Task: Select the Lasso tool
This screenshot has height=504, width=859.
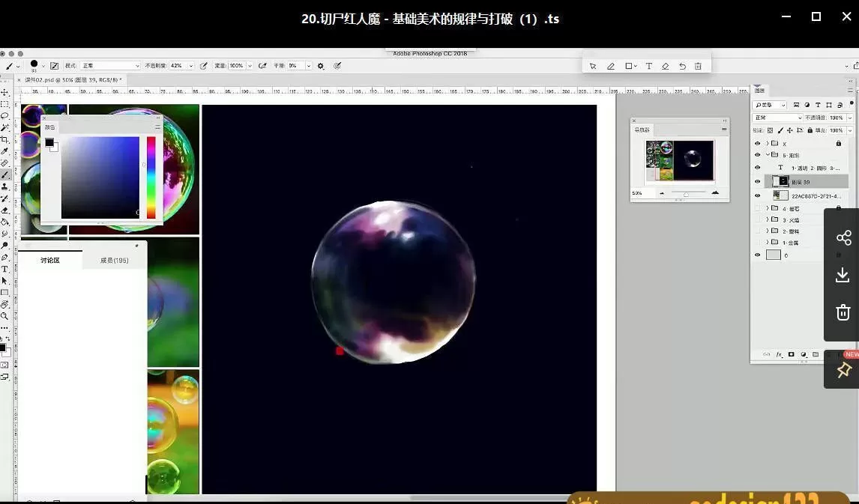Action: pos(4,116)
